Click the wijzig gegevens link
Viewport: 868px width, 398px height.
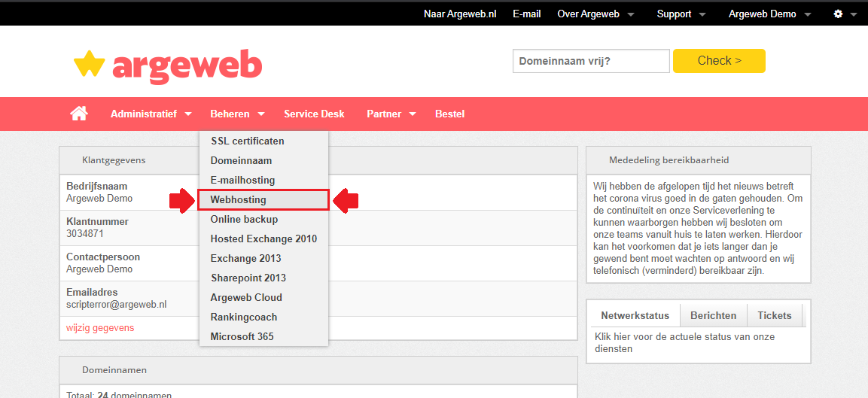pyautogui.click(x=100, y=328)
